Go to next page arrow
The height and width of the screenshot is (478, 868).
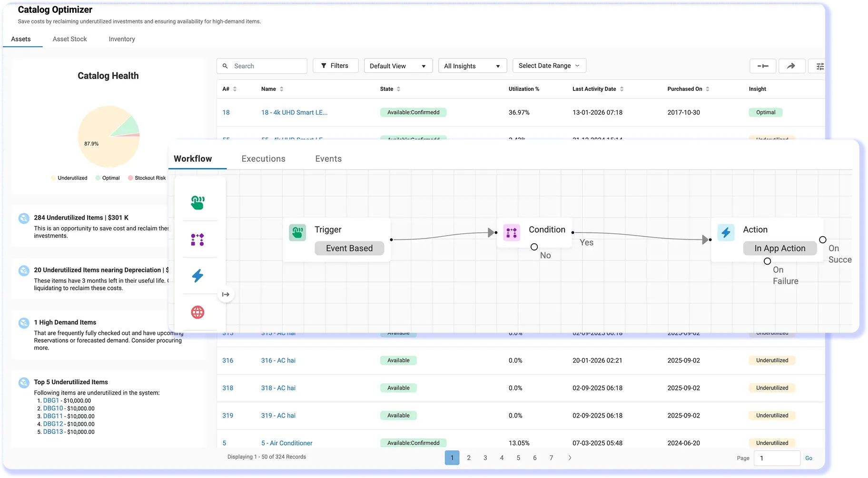pyautogui.click(x=570, y=458)
